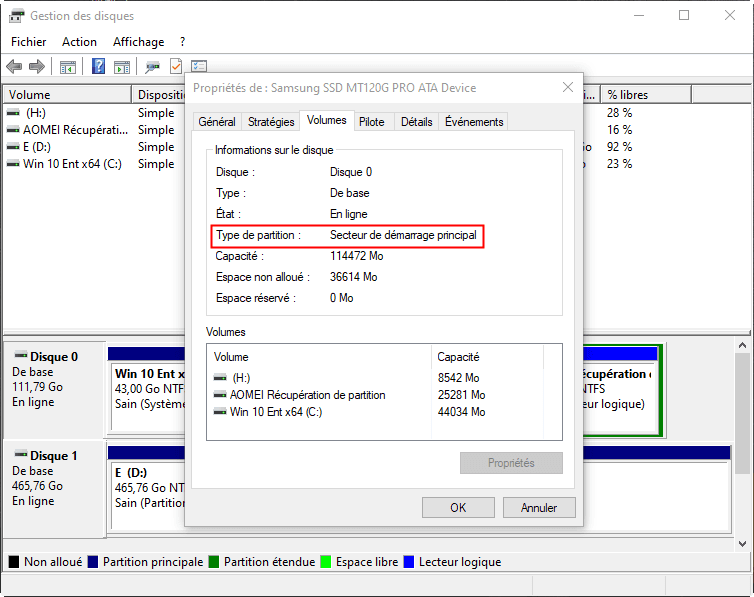Image resolution: width=754 pixels, height=597 pixels.
Task: Click the light green Espace libre swatch
Action: 326,561
